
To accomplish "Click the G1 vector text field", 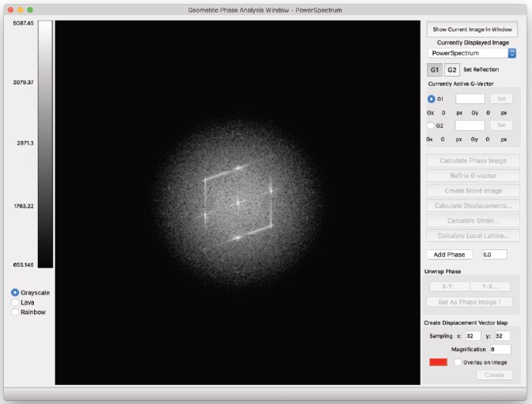I will [470, 99].
